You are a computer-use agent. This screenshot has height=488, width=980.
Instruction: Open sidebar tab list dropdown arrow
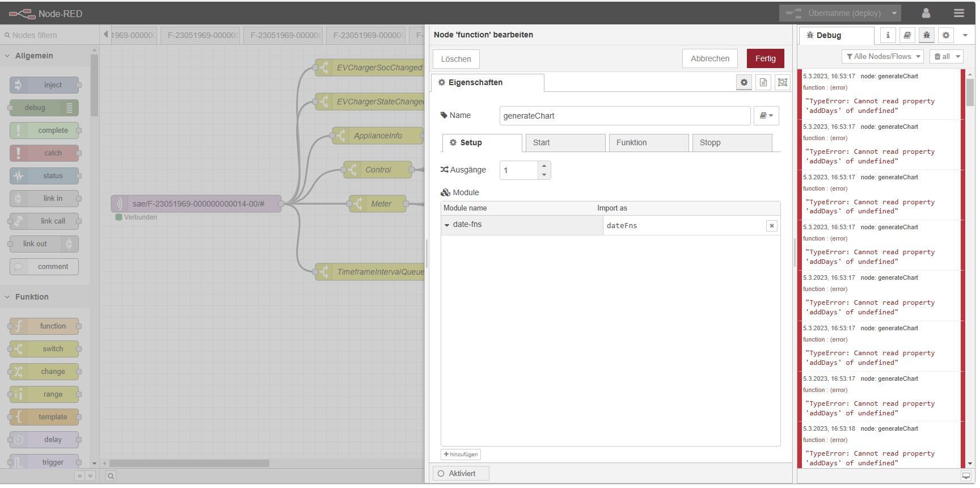(x=965, y=35)
